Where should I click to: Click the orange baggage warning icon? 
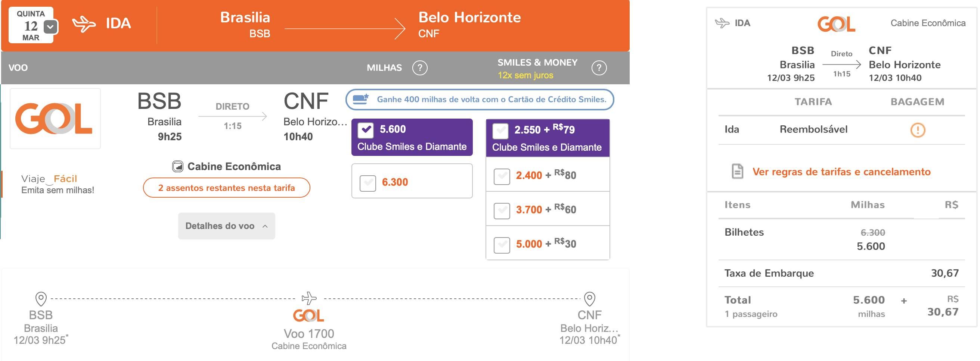coord(918,130)
